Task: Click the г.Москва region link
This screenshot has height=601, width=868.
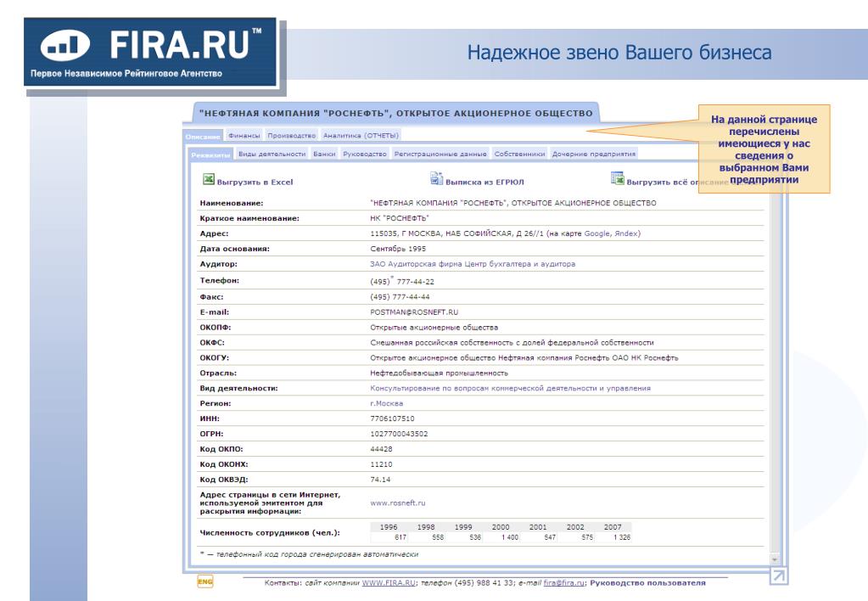Action: point(386,404)
